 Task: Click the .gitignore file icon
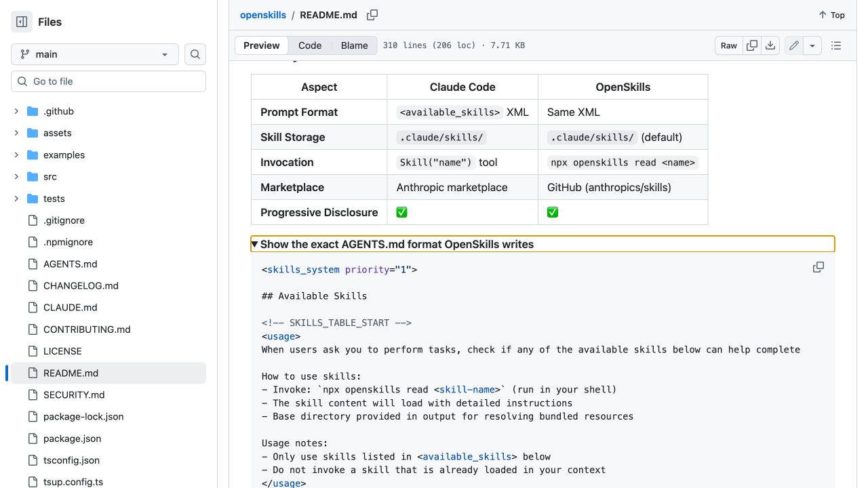coord(33,220)
